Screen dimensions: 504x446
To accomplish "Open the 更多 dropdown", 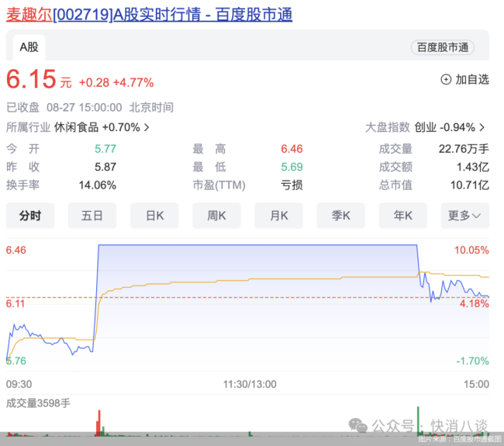I will pos(465,216).
